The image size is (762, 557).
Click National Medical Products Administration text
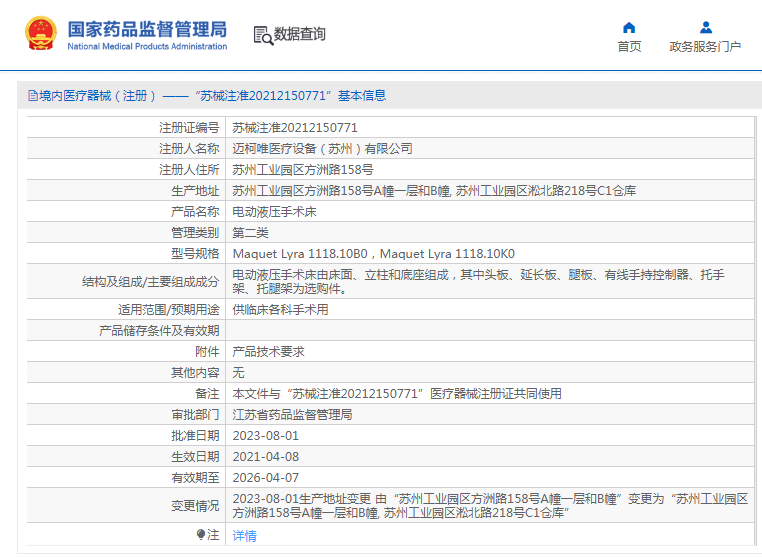[x=147, y=47]
